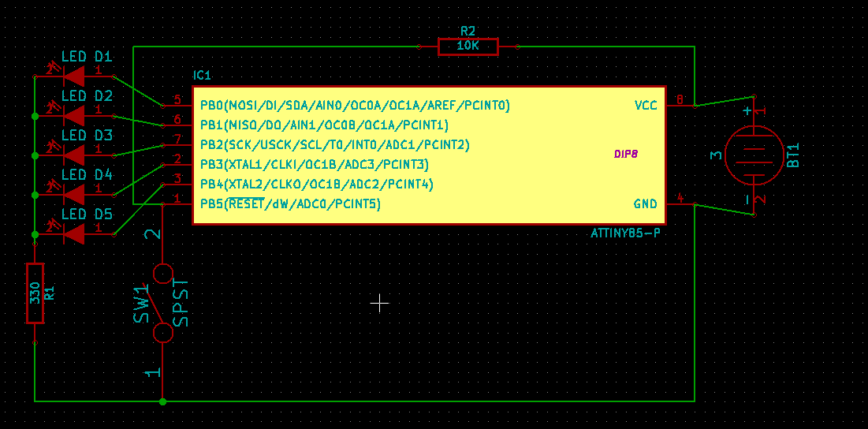This screenshot has width=868, height=429.
Task: Select the LED D1 diode symbol
Action: [74, 76]
